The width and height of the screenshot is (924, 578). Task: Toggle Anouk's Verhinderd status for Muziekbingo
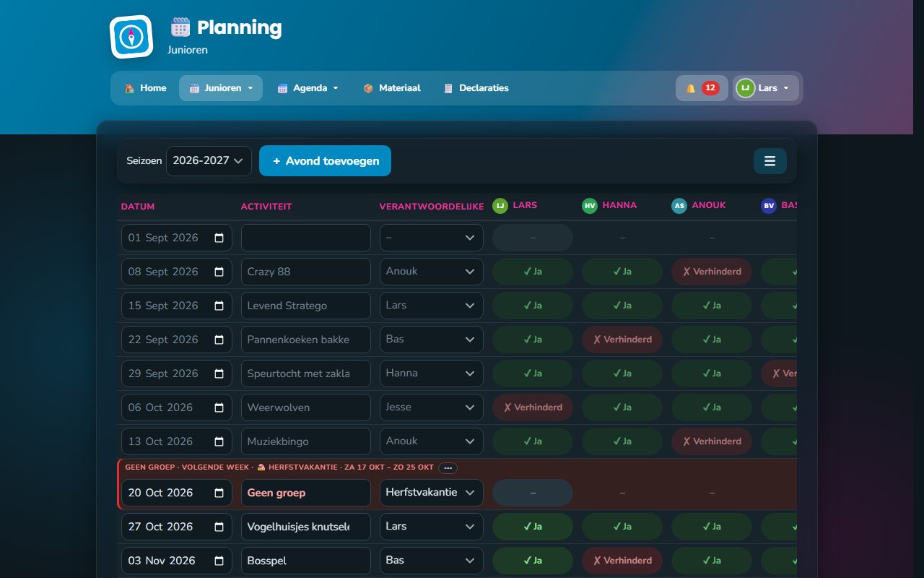(x=712, y=441)
